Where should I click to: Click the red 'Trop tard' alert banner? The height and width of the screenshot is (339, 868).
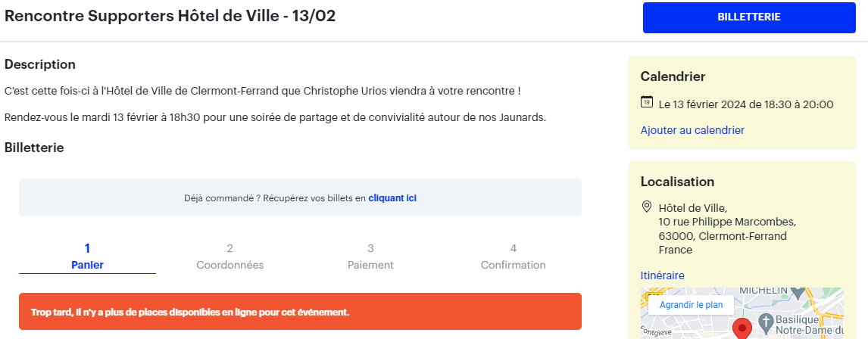[300, 312]
